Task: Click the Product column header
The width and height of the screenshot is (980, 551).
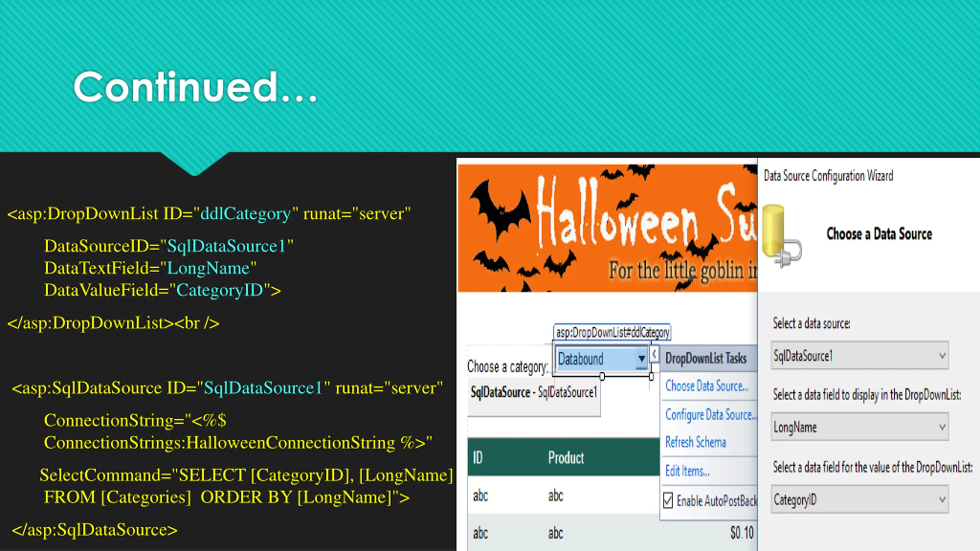Action: click(566, 458)
